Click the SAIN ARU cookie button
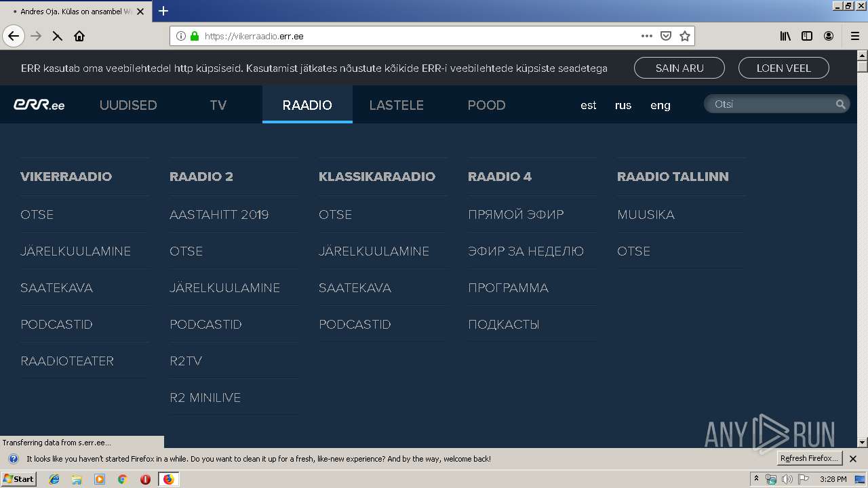Screen dimensions: 868x488 679,68
